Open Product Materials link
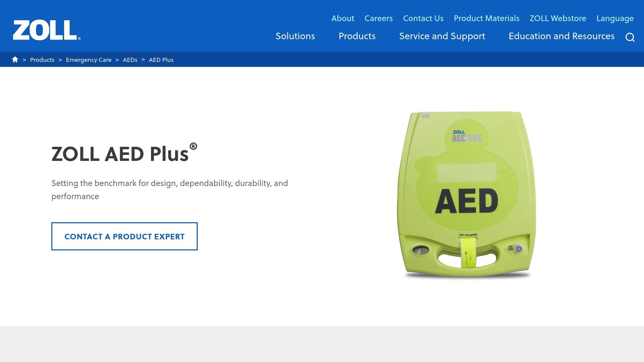Screen dimensions: 644x362 [x=486, y=18]
